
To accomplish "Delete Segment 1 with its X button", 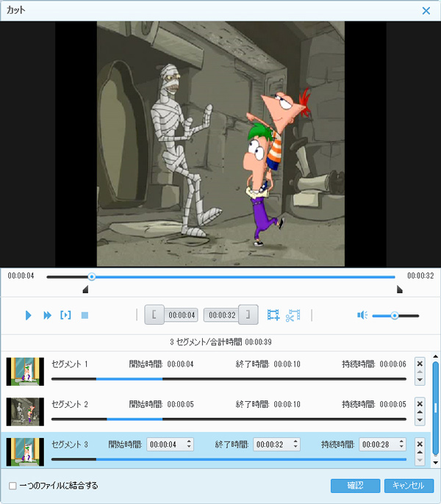I will point(420,363).
